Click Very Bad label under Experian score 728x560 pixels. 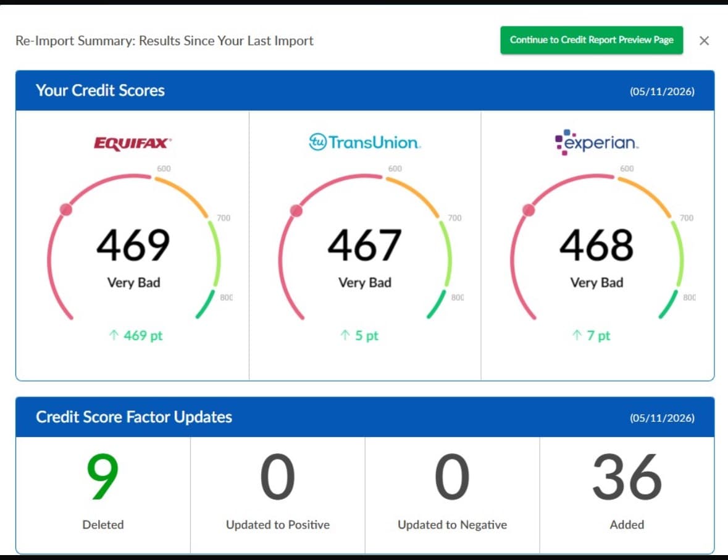(x=596, y=282)
